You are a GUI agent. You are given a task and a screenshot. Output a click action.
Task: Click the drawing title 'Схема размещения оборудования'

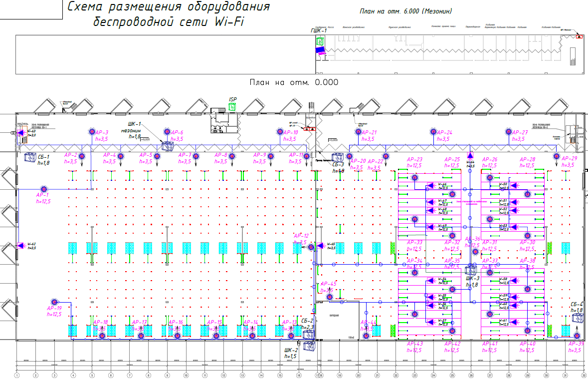click(169, 7)
